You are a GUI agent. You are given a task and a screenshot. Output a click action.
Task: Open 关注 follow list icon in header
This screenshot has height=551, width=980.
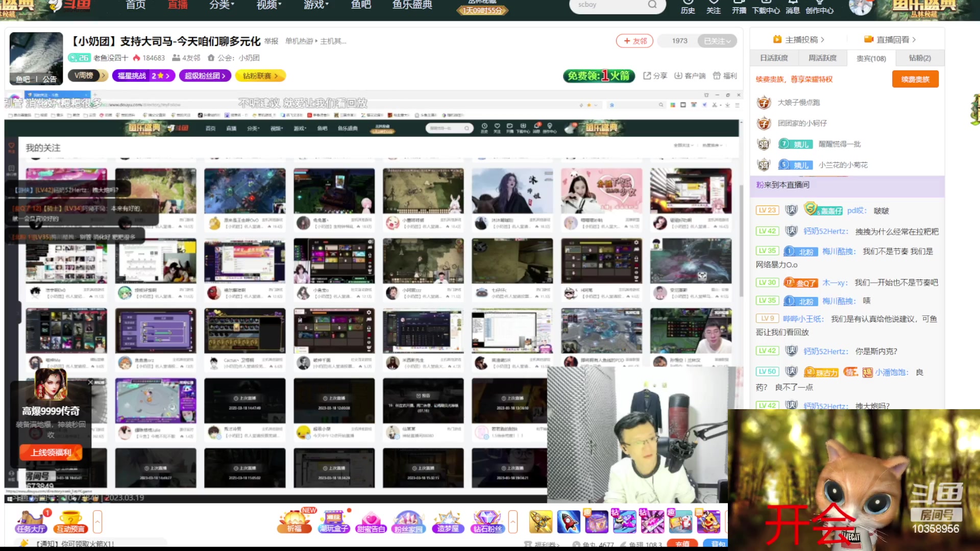714,7
